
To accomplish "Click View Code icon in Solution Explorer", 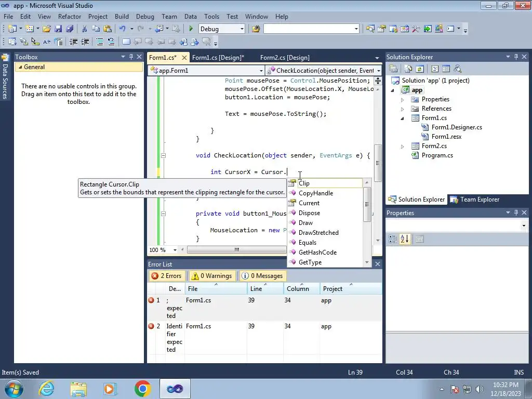I will point(435,69).
